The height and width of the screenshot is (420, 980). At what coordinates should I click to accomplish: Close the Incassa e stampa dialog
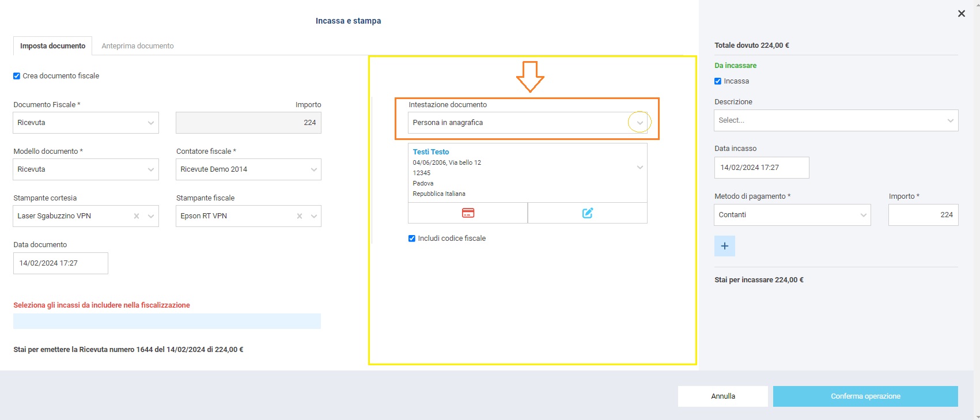click(961, 14)
